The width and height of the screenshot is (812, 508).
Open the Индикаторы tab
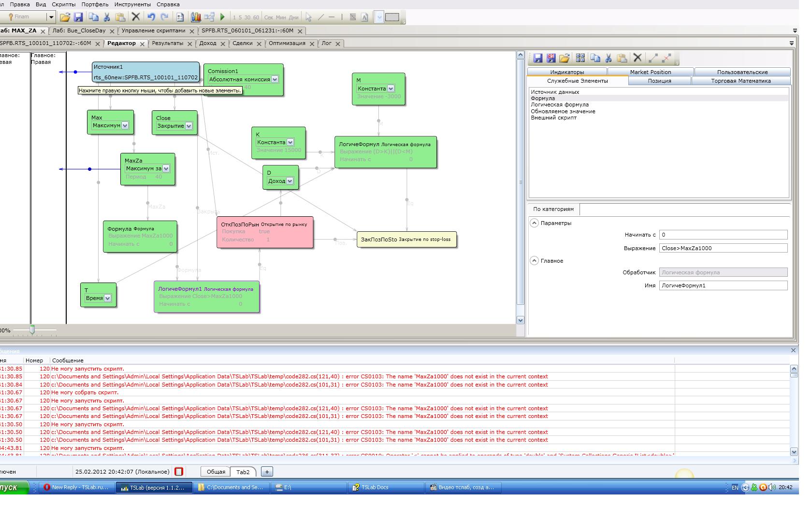(566, 72)
